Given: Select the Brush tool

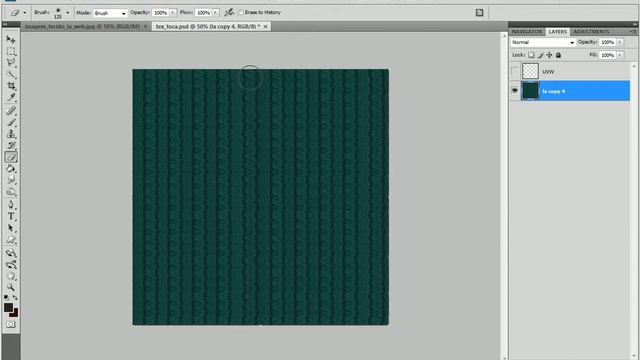Looking at the screenshot, I should click(x=11, y=122).
